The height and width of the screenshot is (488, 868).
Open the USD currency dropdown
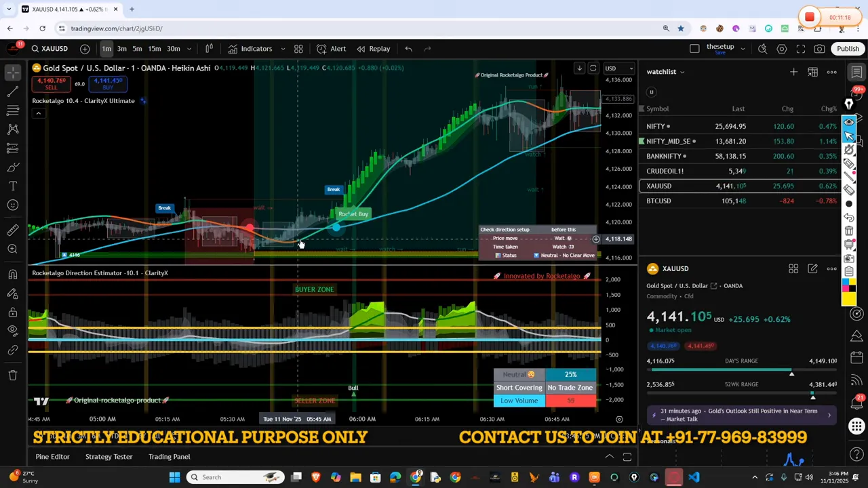tap(618, 68)
